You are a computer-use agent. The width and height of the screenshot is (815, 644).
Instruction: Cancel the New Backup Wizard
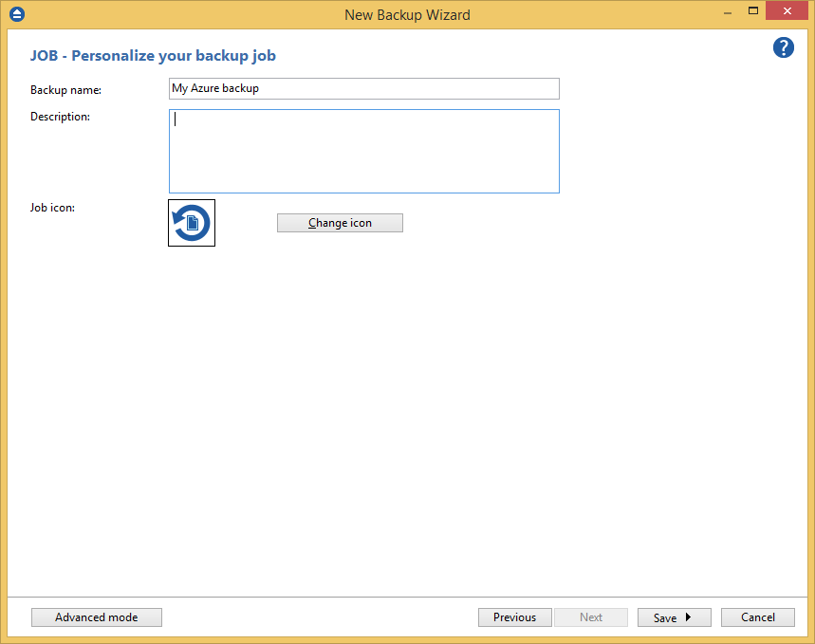pos(757,616)
